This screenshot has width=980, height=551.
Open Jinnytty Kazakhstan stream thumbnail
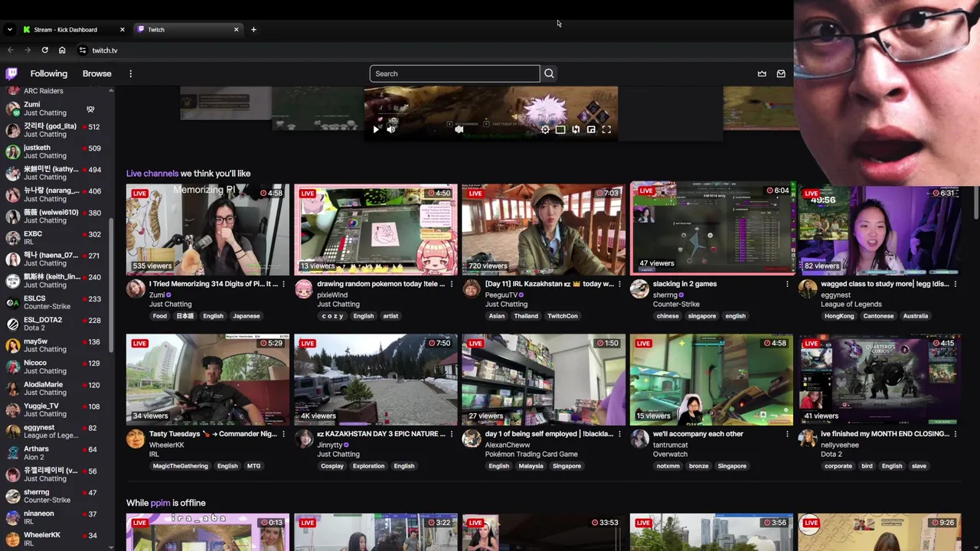pyautogui.click(x=376, y=380)
